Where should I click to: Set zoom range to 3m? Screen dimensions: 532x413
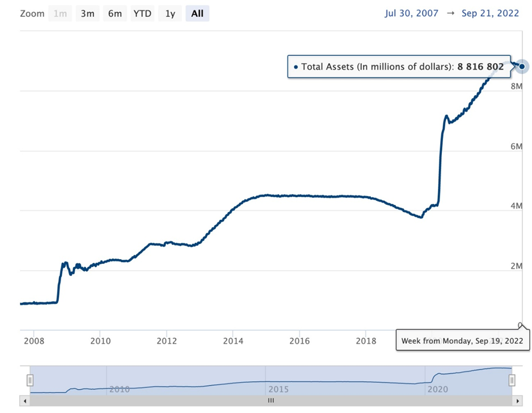coord(87,13)
